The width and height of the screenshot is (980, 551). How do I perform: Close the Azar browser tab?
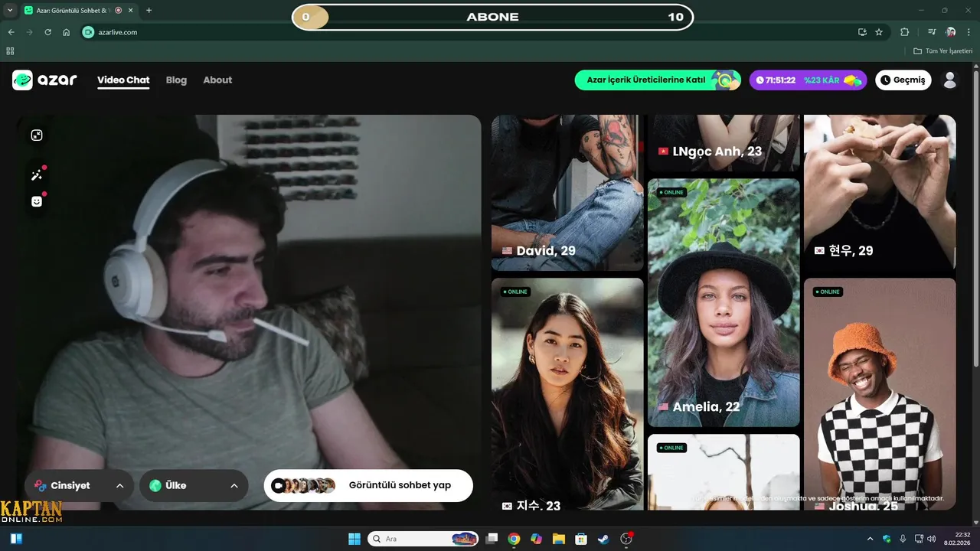coord(131,10)
